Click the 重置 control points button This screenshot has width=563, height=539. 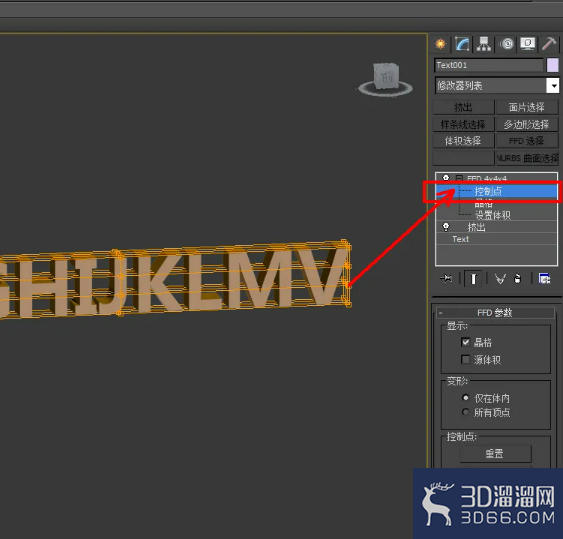[495, 454]
